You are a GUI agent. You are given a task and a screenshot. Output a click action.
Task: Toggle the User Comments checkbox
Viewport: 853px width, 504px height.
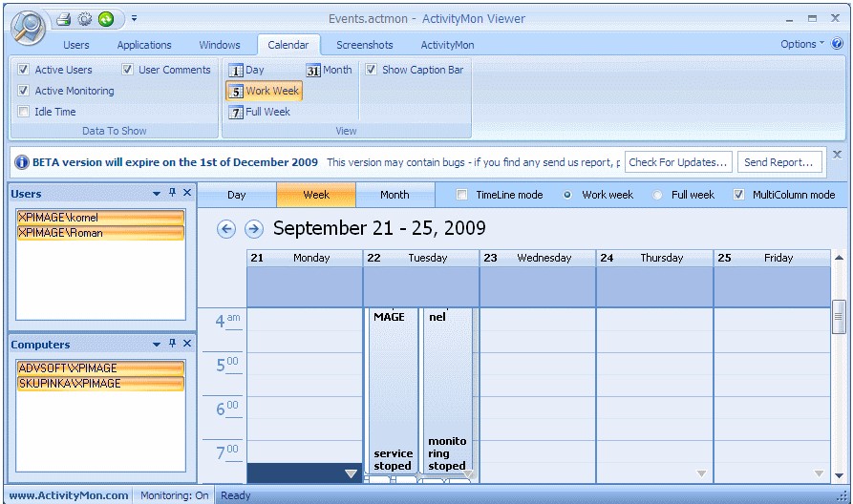[x=127, y=69]
